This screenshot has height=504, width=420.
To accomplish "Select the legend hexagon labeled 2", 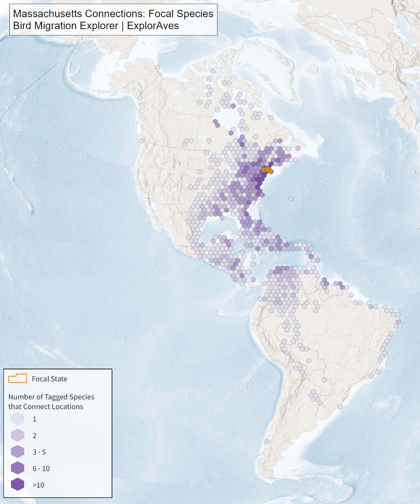I will [17, 435].
